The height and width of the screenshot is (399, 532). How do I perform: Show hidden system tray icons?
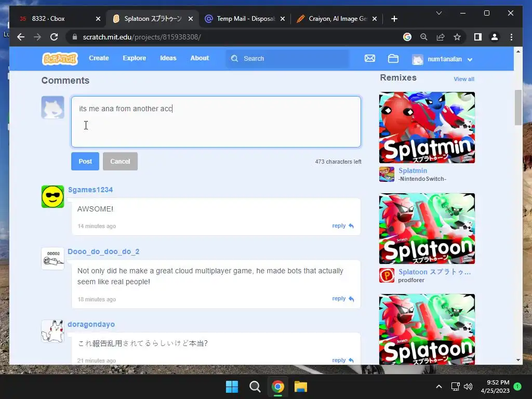coord(438,387)
